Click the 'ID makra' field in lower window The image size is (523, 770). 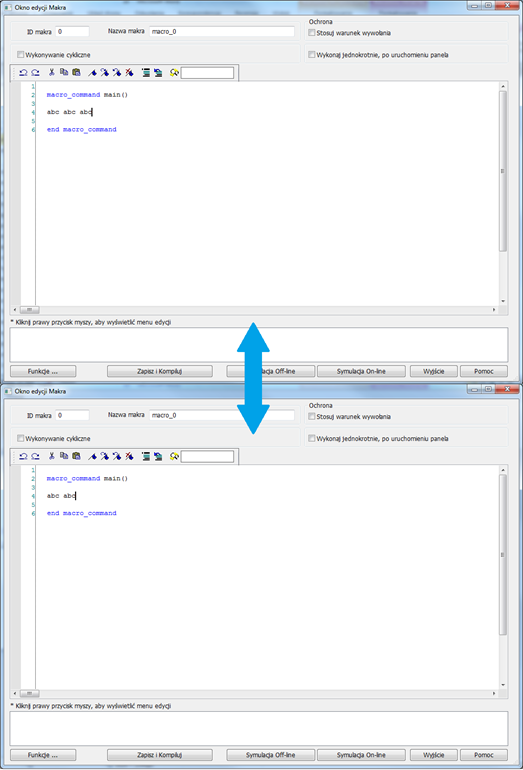72,415
